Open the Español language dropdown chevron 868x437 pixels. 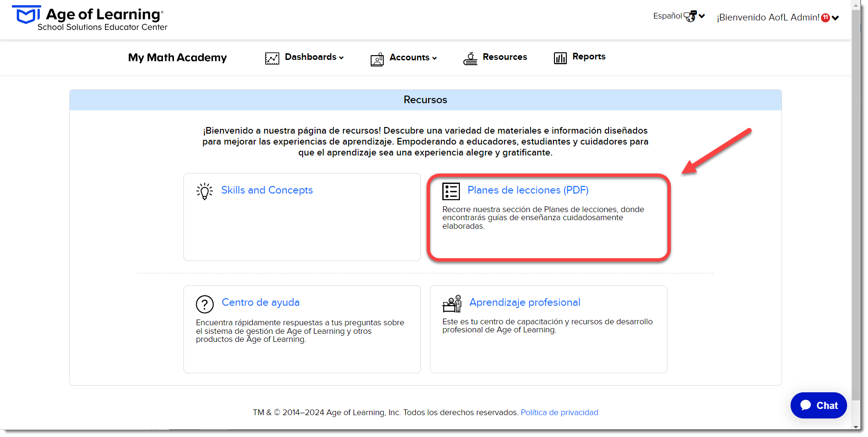[x=702, y=16]
